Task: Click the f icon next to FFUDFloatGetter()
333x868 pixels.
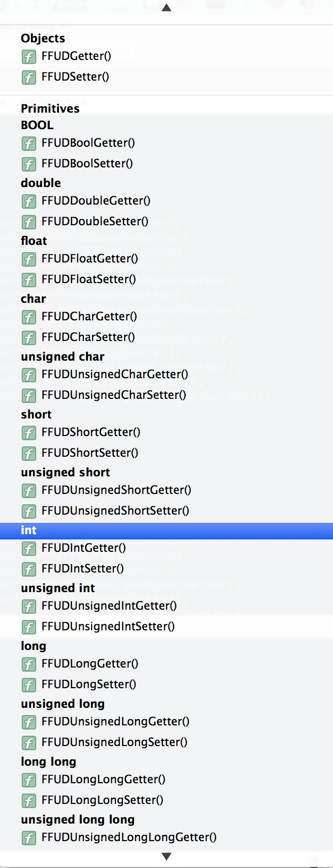Action: (29, 259)
